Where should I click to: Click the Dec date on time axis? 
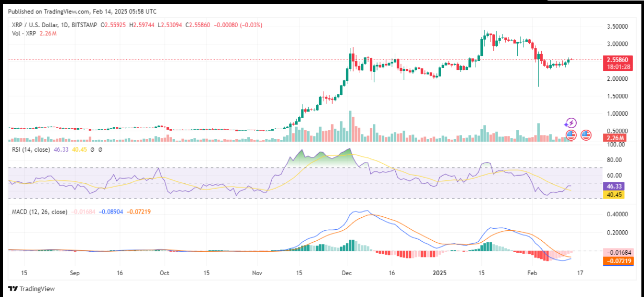pyautogui.click(x=347, y=273)
